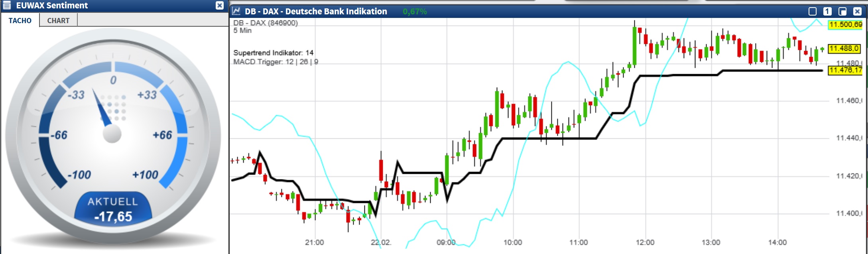The height and width of the screenshot is (254, 868).
Task: Click the 21:00 time axis label
Action: point(314,242)
